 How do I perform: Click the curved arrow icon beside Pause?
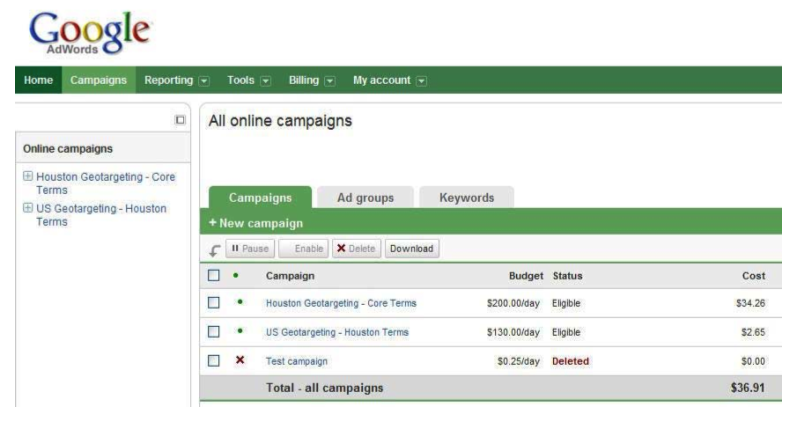(215, 250)
